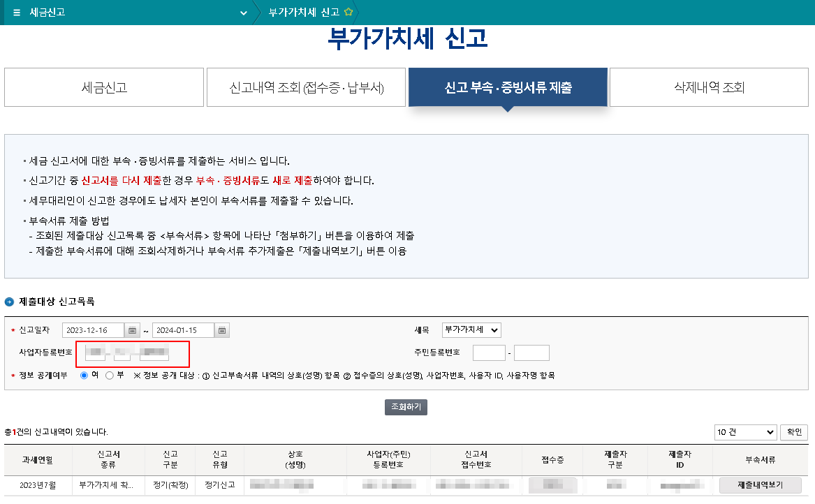Switch to 신고내역 조회 (접수증·납부서) tab
Image resolution: width=815 pixels, height=504 pixels.
click(306, 87)
